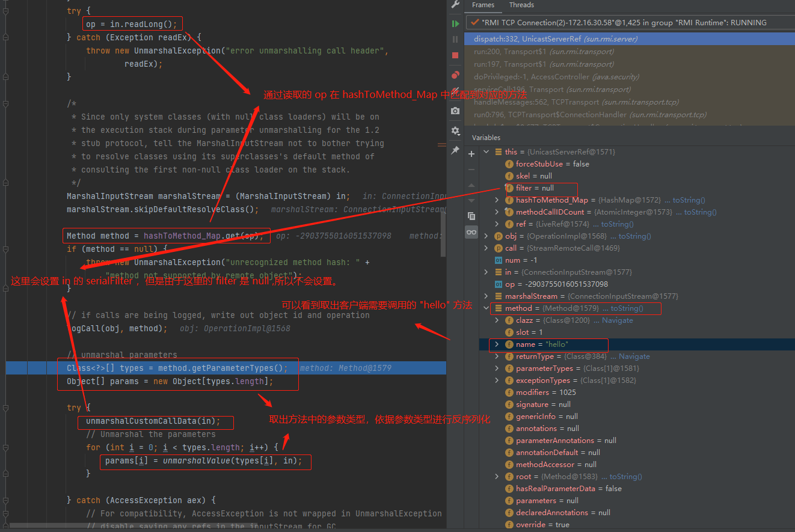
Task: Open debugger gear settings icon
Action: point(455,130)
